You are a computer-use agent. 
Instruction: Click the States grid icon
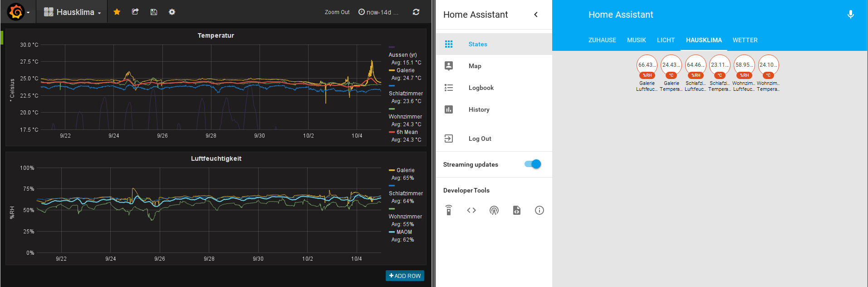coord(449,44)
